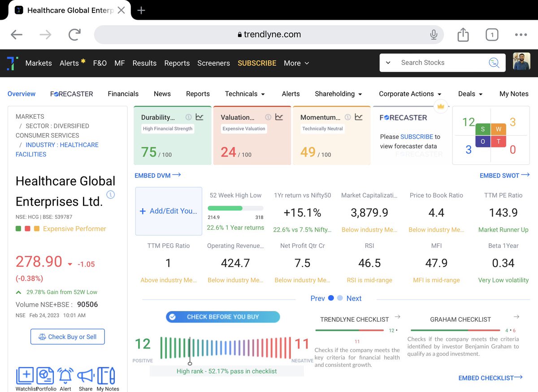Viewport: 538px width, 392px height.
Task: Click the Share megaphone icon
Action: click(85, 375)
